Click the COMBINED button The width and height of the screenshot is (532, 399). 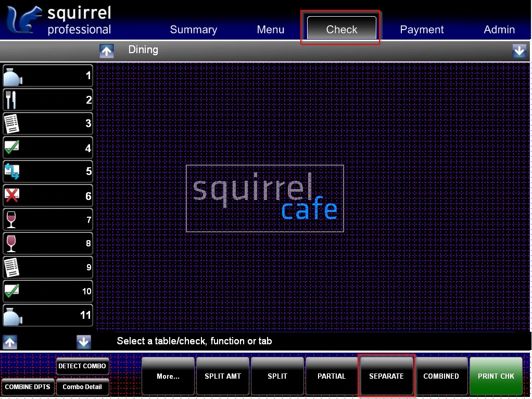click(x=441, y=376)
